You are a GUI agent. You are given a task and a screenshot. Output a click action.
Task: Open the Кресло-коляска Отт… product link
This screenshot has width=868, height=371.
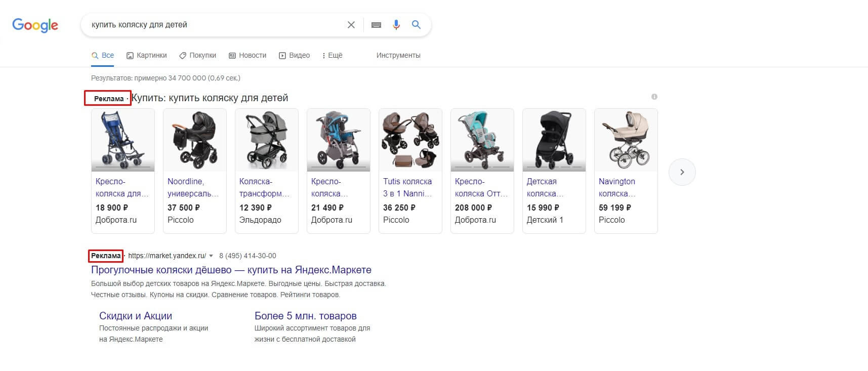[481, 187]
